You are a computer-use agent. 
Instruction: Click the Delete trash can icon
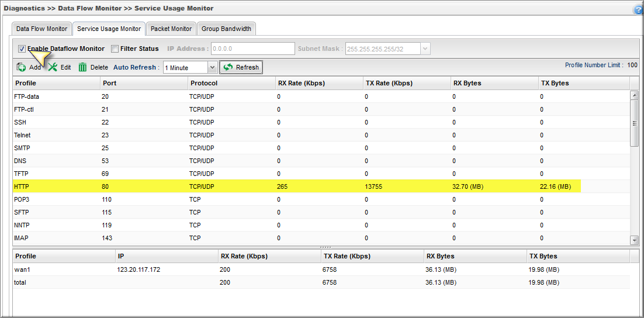(83, 67)
